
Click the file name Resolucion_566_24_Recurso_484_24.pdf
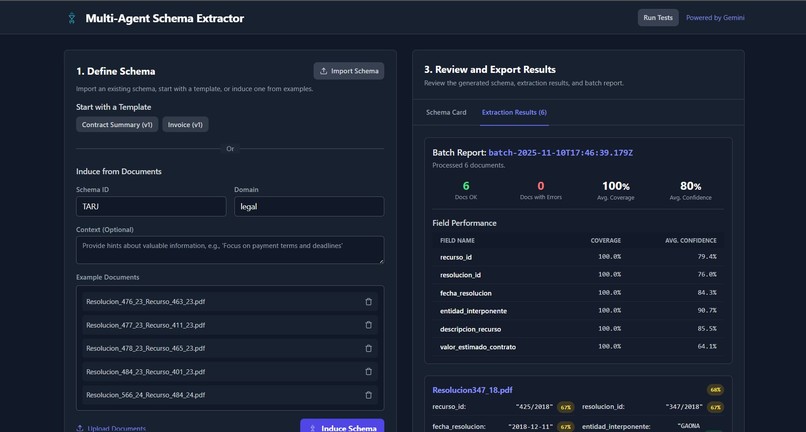145,395
